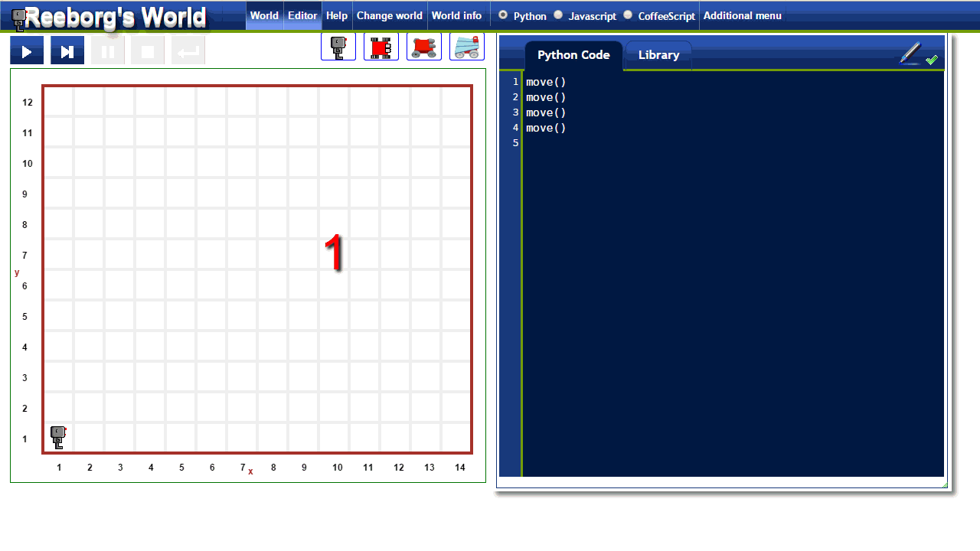Click the move() on code line 4
The height and width of the screenshot is (551, 980).
click(x=546, y=128)
